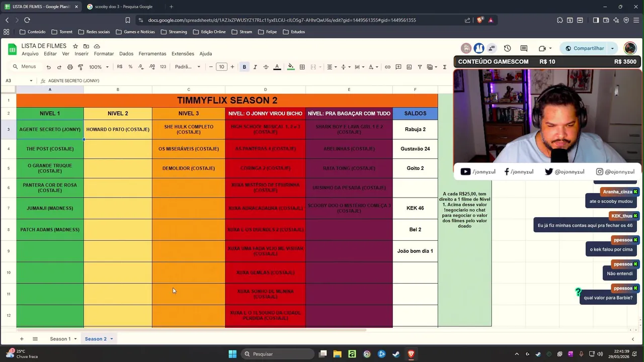Star the LISTA DE FILMES document

[x=75, y=46]
